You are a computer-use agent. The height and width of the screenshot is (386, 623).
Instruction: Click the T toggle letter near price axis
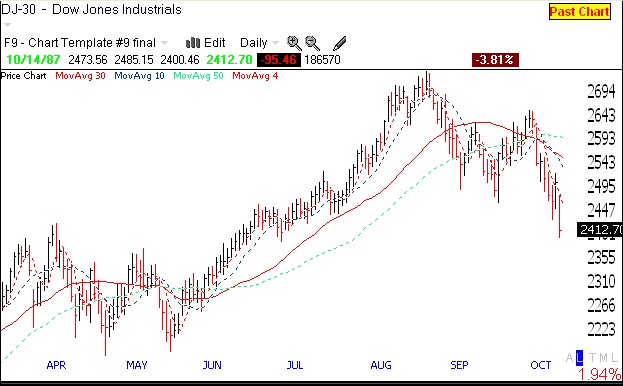click(x=592, y=357)
